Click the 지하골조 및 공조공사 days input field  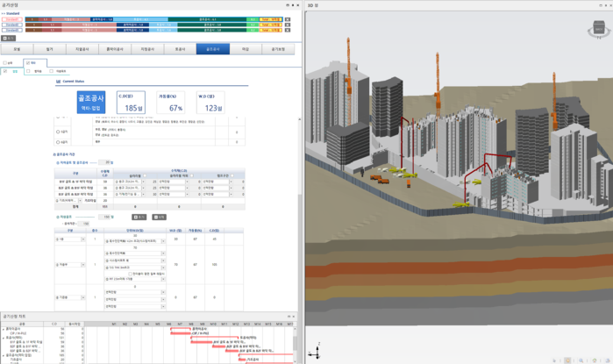107,162
